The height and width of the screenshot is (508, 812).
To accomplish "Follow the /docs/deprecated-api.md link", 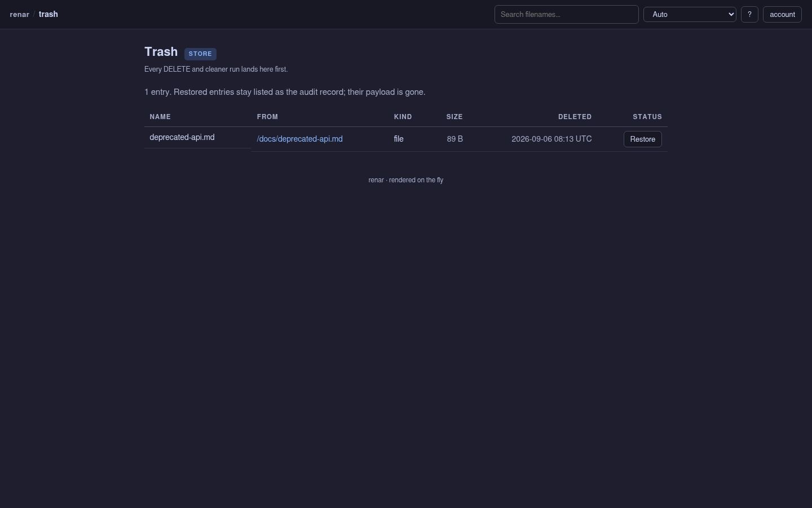I will click(x=299, y=139).
